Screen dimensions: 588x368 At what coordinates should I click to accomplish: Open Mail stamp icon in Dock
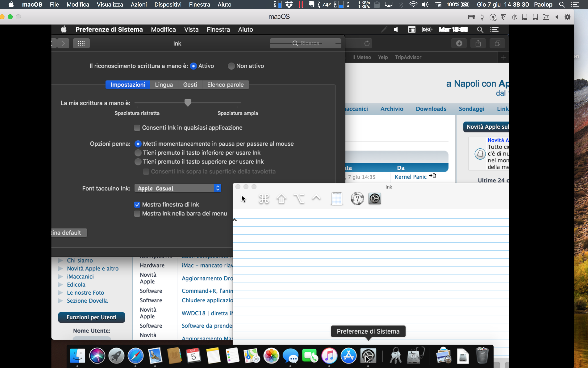click(155, 356)
